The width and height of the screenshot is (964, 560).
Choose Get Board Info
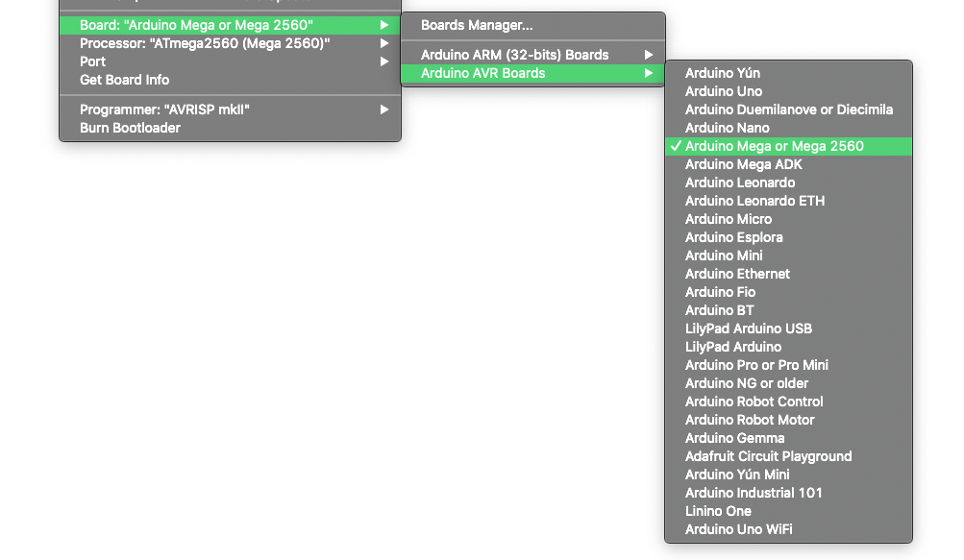pos(230,80)
